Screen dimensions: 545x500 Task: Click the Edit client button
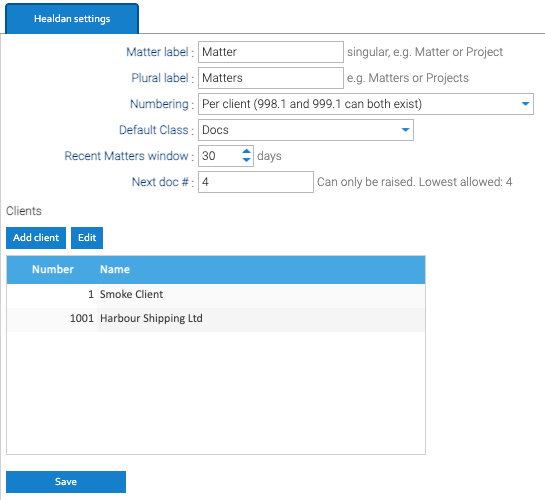click(87, 238)
